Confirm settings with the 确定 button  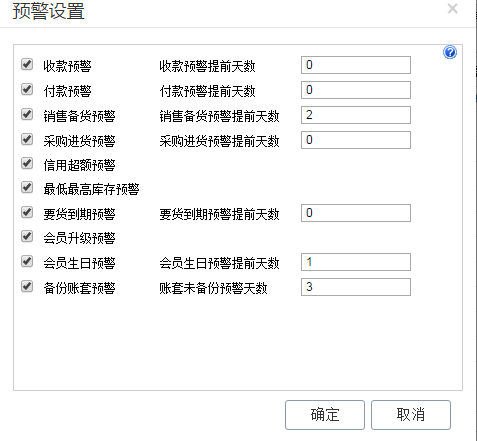(325, 415)
